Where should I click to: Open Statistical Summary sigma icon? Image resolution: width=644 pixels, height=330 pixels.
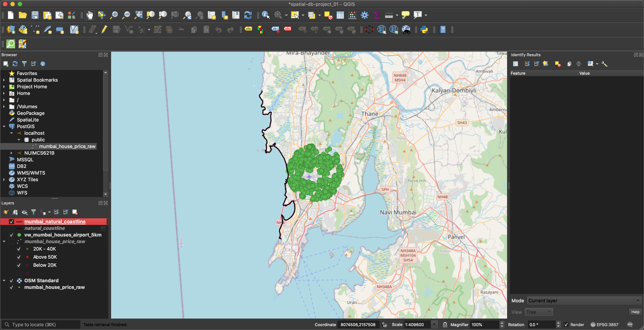tap(376, 15)
